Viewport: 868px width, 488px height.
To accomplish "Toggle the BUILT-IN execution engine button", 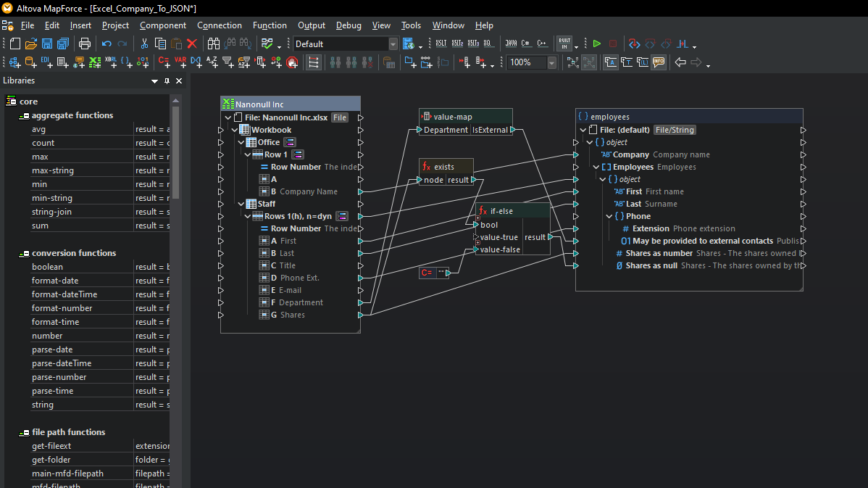I will click(564, 44).
